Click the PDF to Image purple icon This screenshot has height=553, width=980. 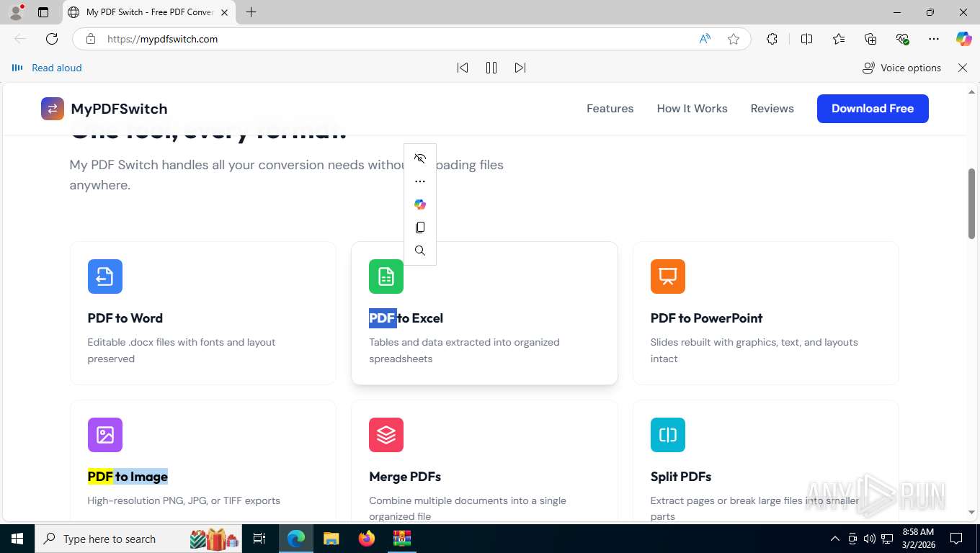coord(105,435)
